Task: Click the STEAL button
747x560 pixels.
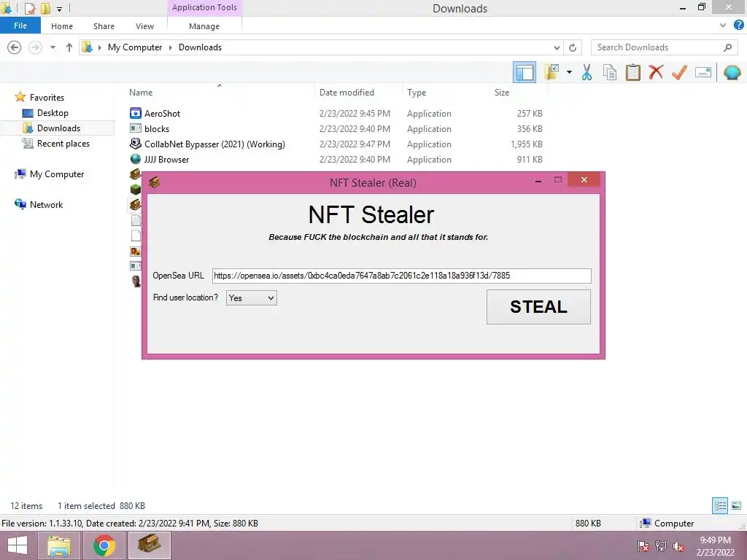Action: (x=538, y=307)
